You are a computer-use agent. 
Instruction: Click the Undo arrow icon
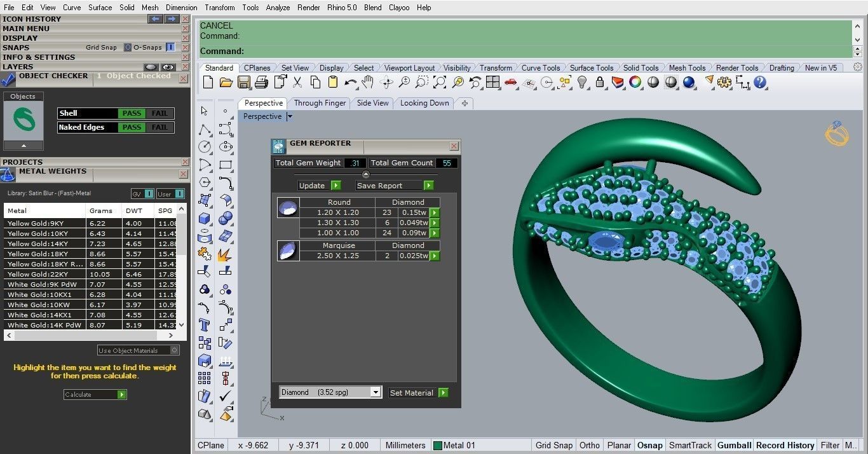click(351, 82)
